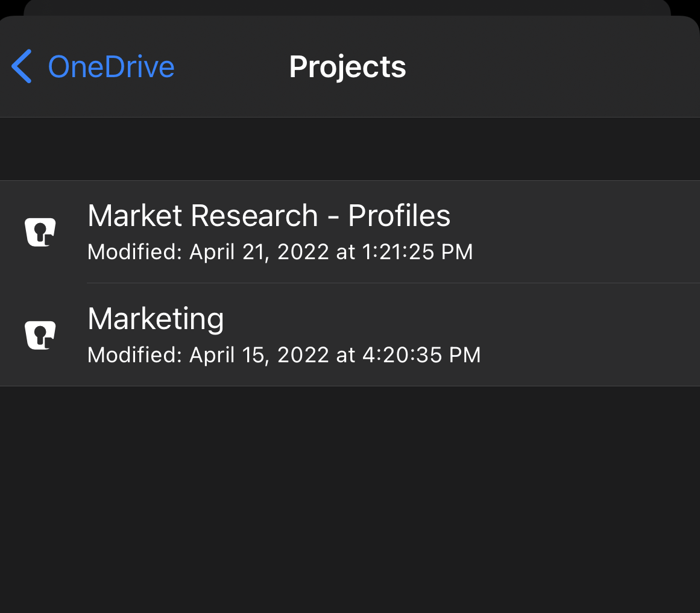The image size is (700, 613).
Task: Click the 'Market Research' words in first entry
Action: coord(203,216)
